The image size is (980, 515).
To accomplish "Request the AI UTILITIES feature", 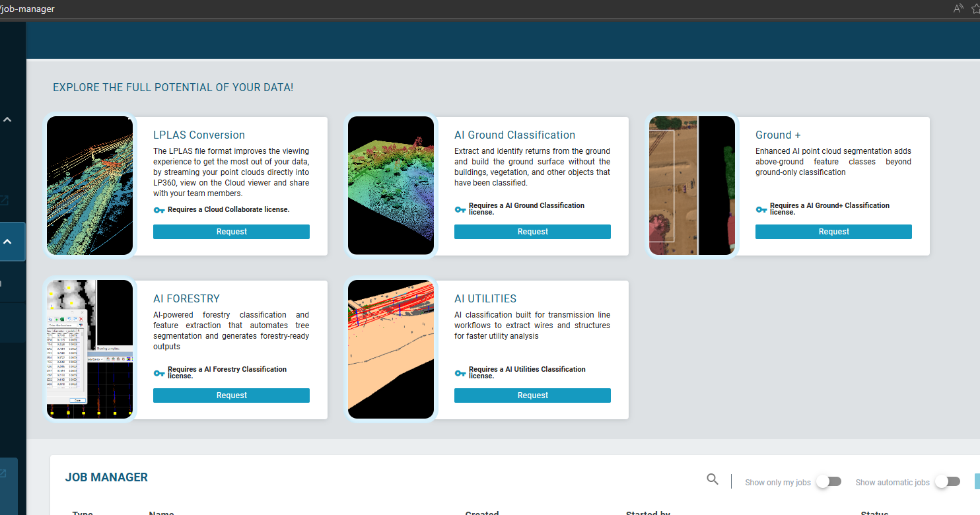I will tap(532, 395).
